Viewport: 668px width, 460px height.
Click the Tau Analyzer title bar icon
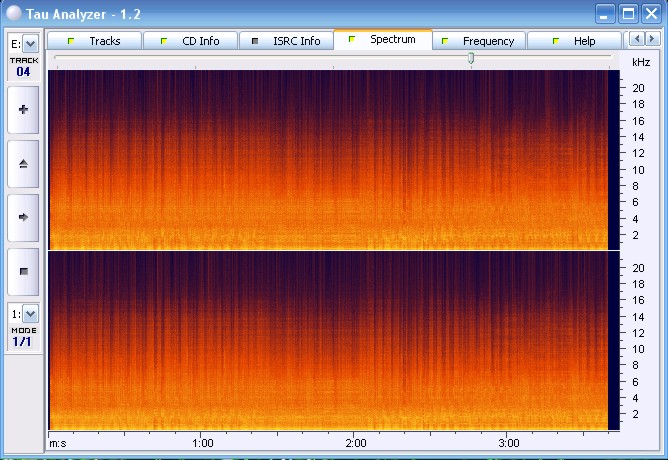coord(13,13)
